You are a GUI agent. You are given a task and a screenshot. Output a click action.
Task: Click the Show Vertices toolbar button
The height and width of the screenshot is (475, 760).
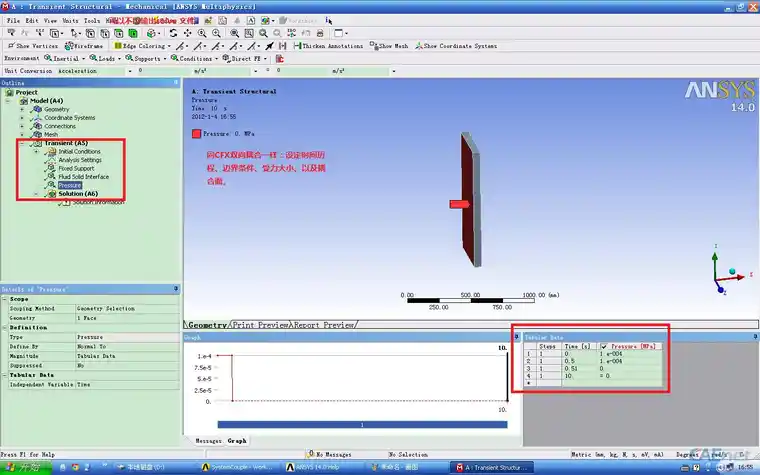click(x=32, y=46)
